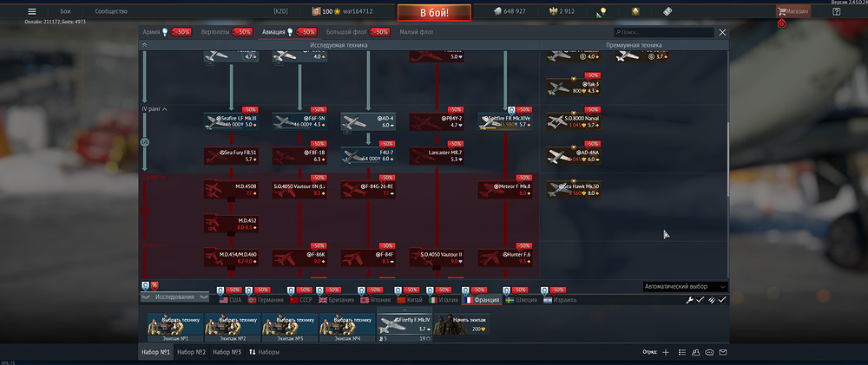The height and width of the screenshot is (365, 868).
Task: Select the F4U-7 aircraft card
Action: (x=368, y=156)
